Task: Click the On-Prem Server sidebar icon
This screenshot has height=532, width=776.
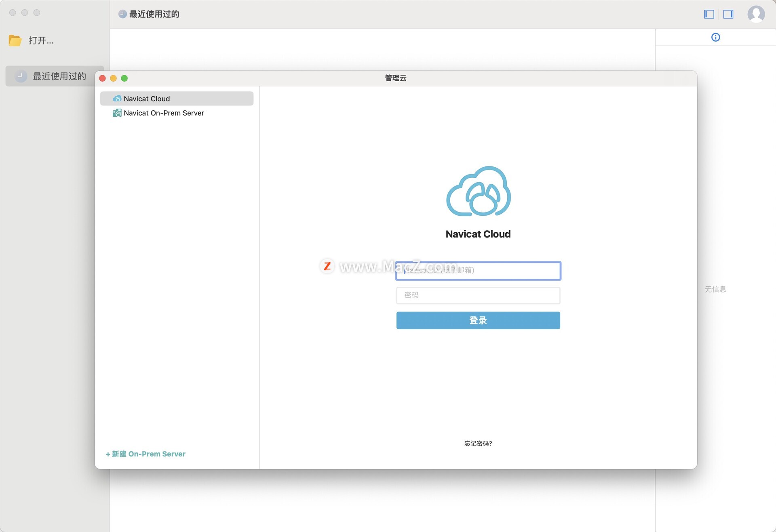Action: tap(117, 113)
